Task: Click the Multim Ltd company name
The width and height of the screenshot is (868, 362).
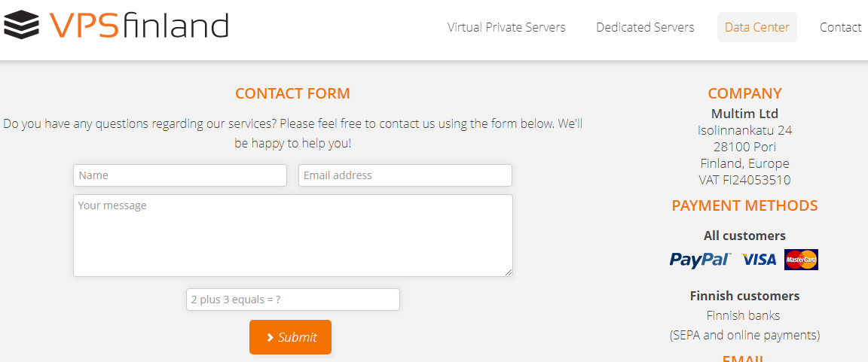Action: (x=744, y=114)
